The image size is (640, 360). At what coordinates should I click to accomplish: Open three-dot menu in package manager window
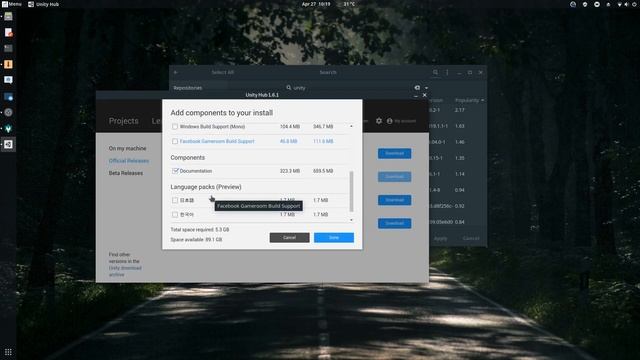[x=447, y=72]
